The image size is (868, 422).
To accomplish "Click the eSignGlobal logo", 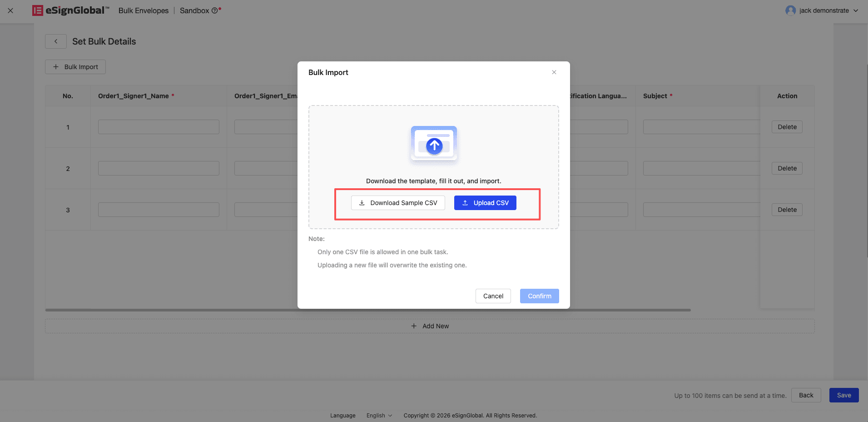I will coord(71,10).
